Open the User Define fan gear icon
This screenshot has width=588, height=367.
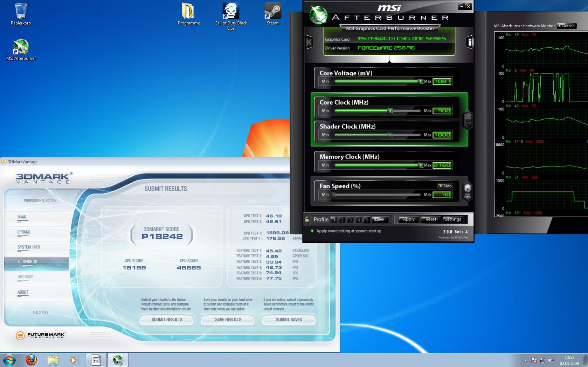click(x=468, y=191)
